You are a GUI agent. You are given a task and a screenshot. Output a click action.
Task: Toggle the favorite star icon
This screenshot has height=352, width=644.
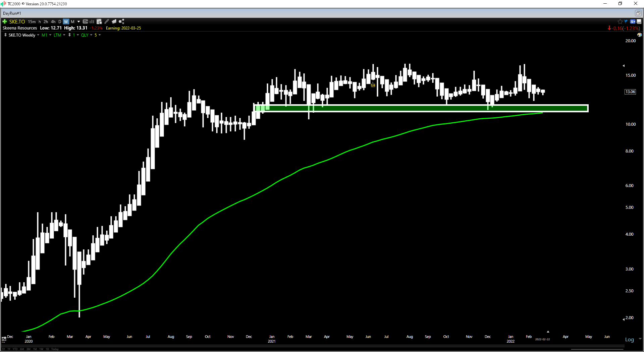[x=620, y=21]
